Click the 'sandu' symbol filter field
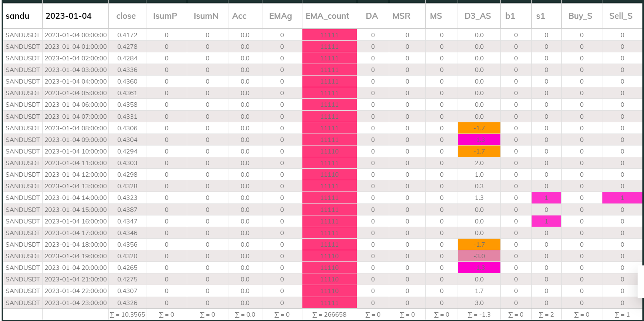 22,16
